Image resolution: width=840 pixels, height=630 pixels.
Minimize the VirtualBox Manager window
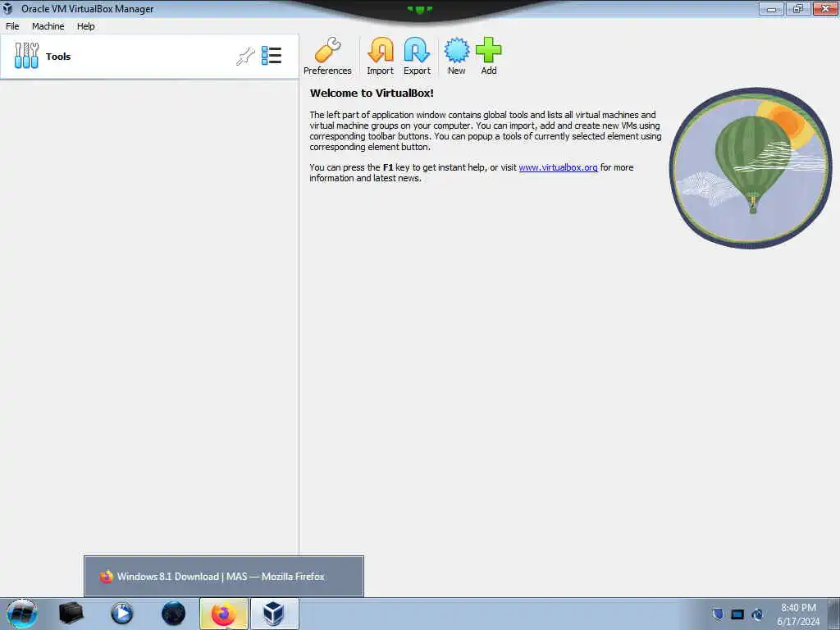pos(771,8)
